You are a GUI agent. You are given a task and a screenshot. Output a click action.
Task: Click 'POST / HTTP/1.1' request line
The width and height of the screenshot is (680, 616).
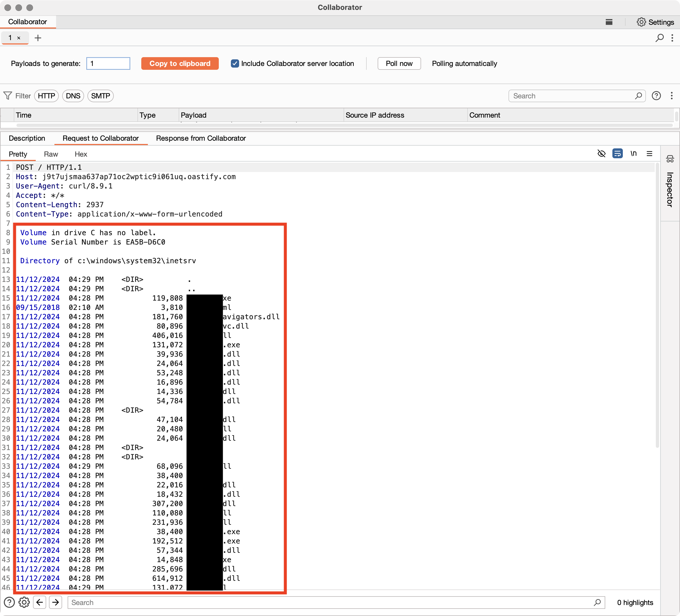pos(49,167)
